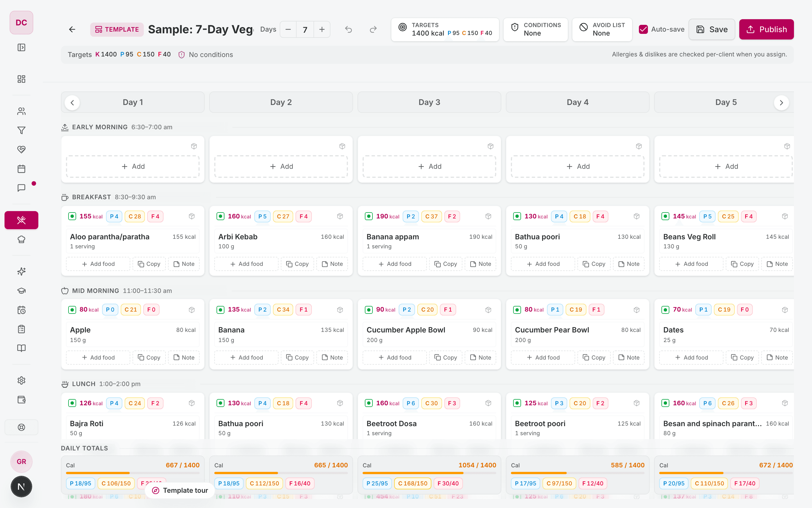
Task: Open the wallet icon in sidebar
Action: tap(21, 399)
